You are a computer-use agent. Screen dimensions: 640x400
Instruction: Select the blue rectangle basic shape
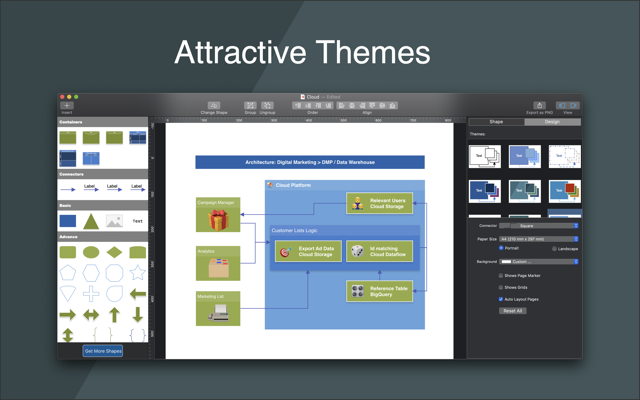click(x=68, y=221)
